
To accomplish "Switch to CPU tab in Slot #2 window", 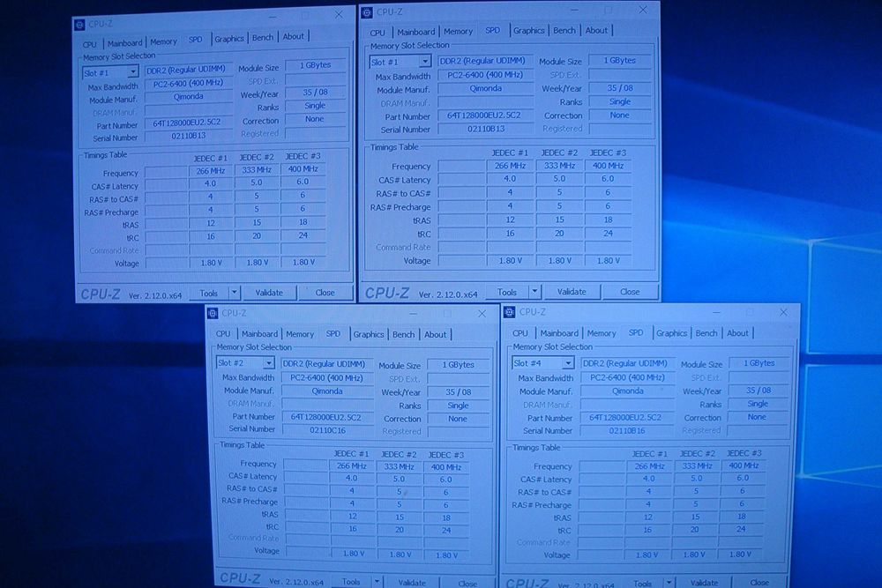I will click(223, 334).
